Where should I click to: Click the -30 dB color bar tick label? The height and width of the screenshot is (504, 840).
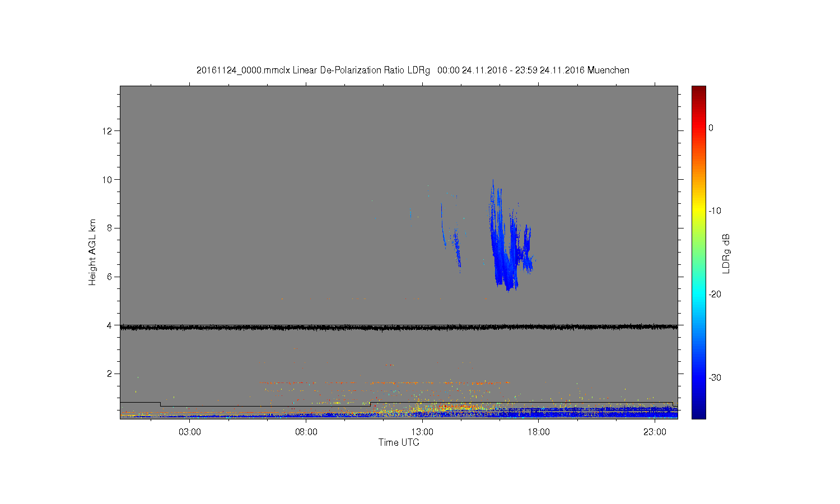(x=715, y=378)
